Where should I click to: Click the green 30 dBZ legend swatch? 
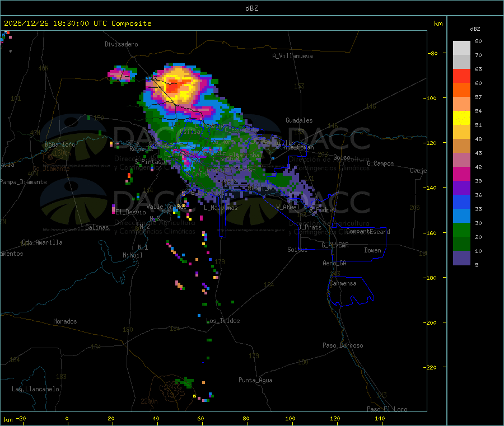(x=461, y=230)
